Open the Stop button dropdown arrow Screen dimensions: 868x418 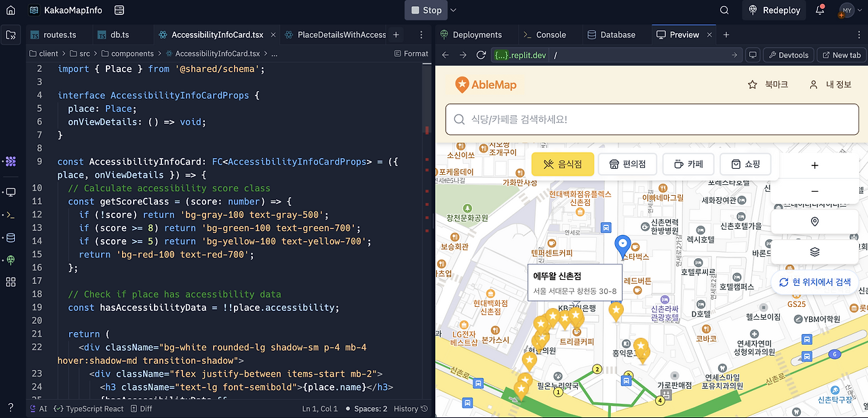[454, 10]
